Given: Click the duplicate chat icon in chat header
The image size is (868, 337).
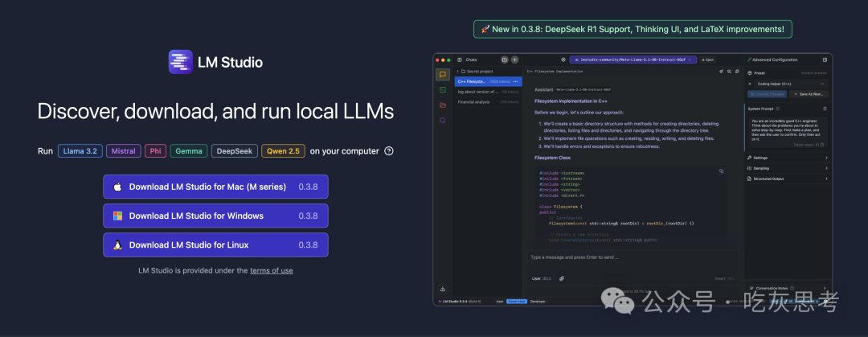Looking at the screenshot, I should point(737,71).
